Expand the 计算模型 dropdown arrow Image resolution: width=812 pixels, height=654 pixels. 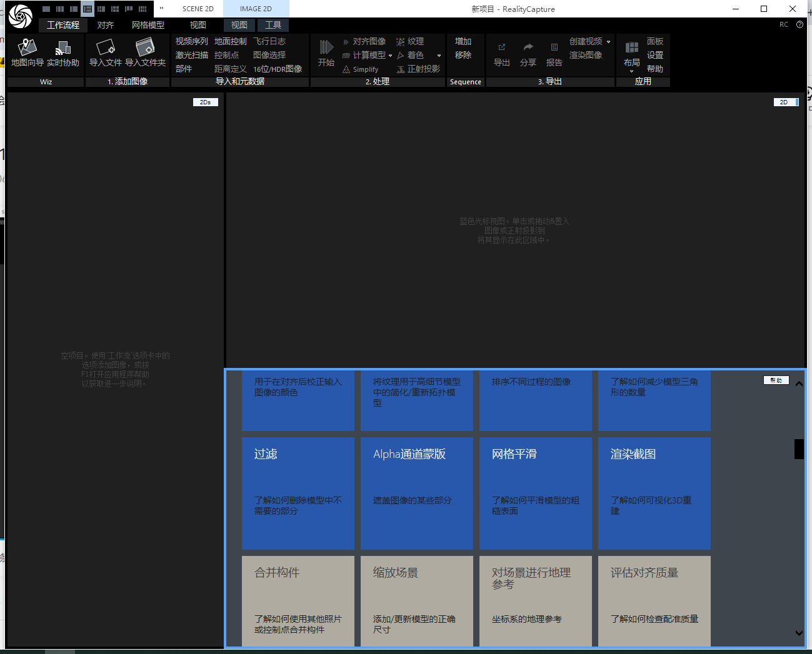391,56
